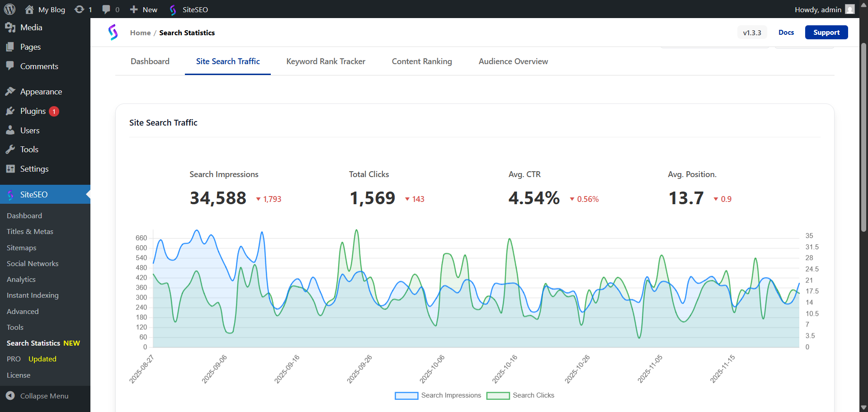The image size is (868, 412).
Task: Toggle the Search Impressions series in the legend
Action: pyautogui.click(x=438, y=395)
